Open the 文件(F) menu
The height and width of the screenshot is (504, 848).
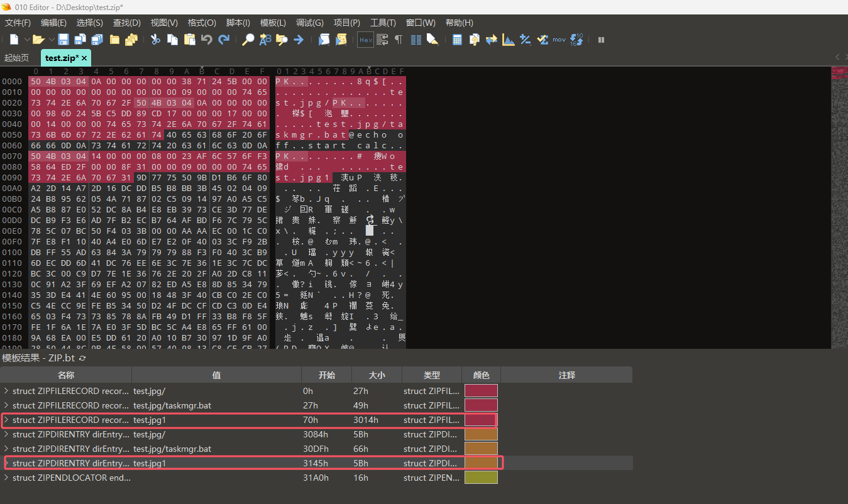18,23
